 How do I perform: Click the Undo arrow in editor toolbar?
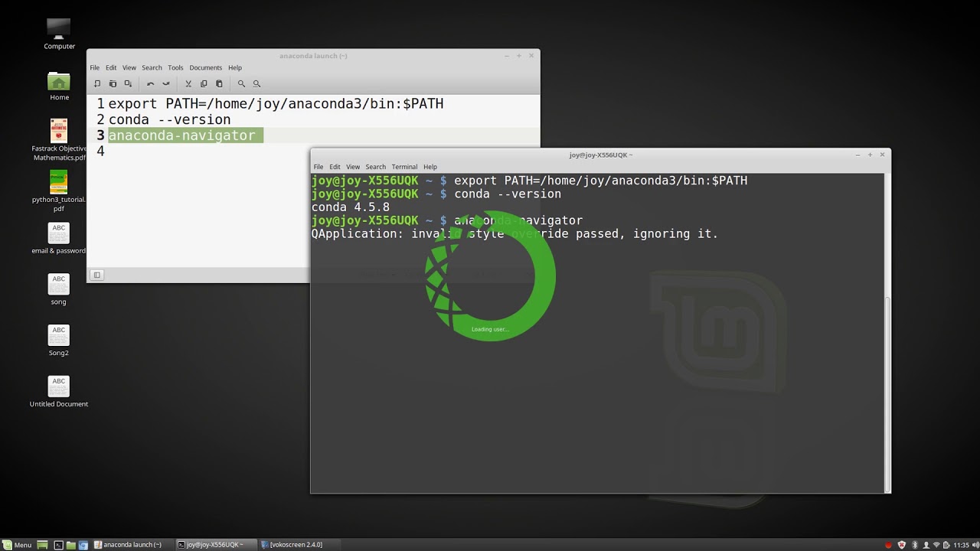pyautogui.click(x=150, y=83)
